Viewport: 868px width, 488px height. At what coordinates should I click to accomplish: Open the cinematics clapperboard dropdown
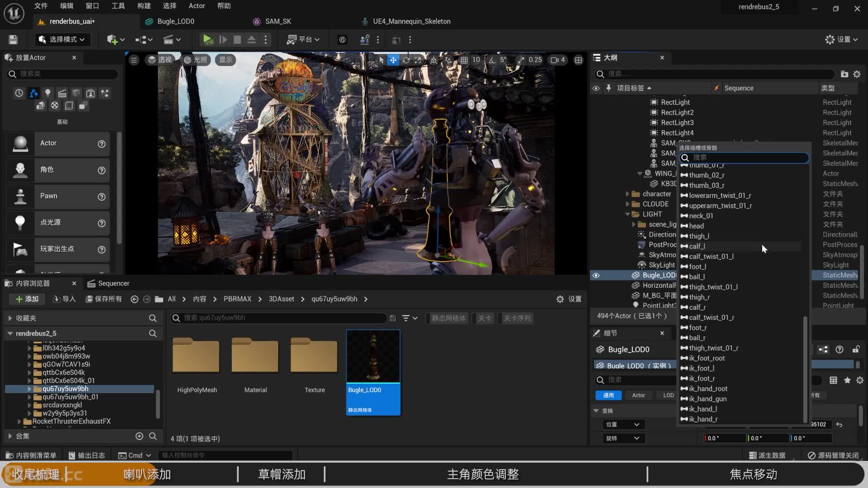172,40
